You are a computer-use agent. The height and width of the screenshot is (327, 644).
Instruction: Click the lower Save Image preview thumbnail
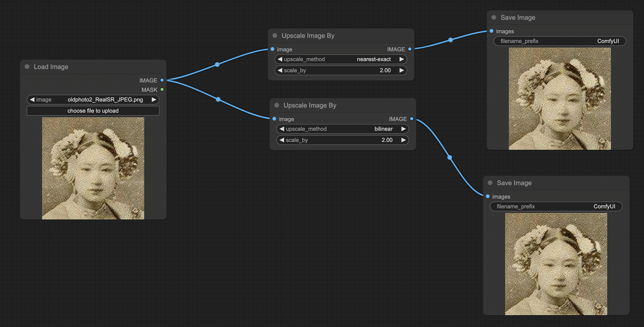click(x=556, y=264)
